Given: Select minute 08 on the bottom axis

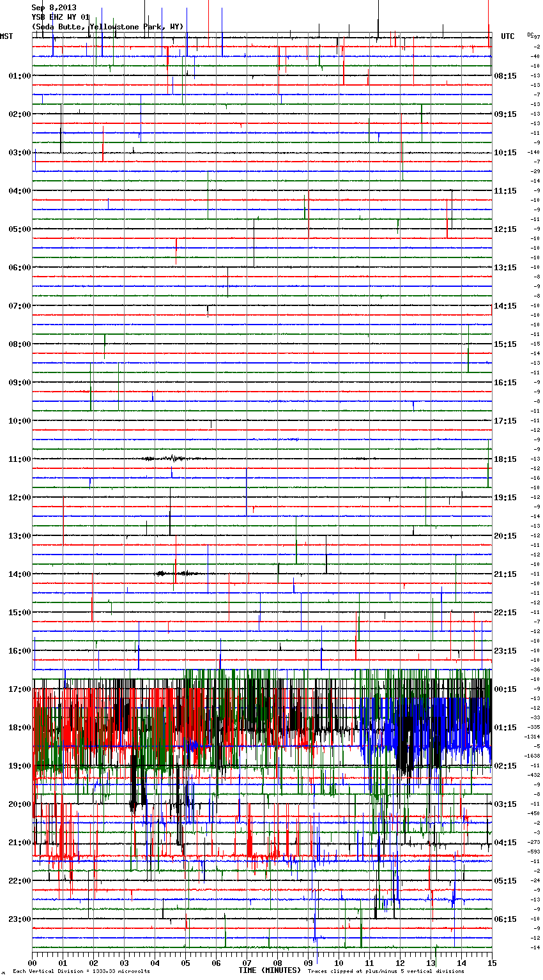Looking at the screenshot, I should click(x=277, y=963).
